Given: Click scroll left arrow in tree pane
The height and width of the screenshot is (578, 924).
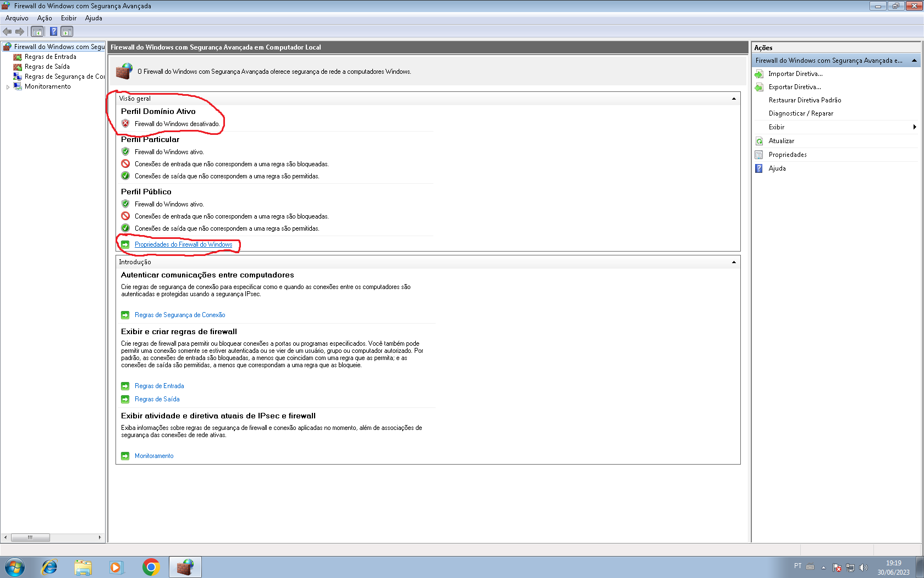Looking at the screenshot, I should click(x=5, y=537).
